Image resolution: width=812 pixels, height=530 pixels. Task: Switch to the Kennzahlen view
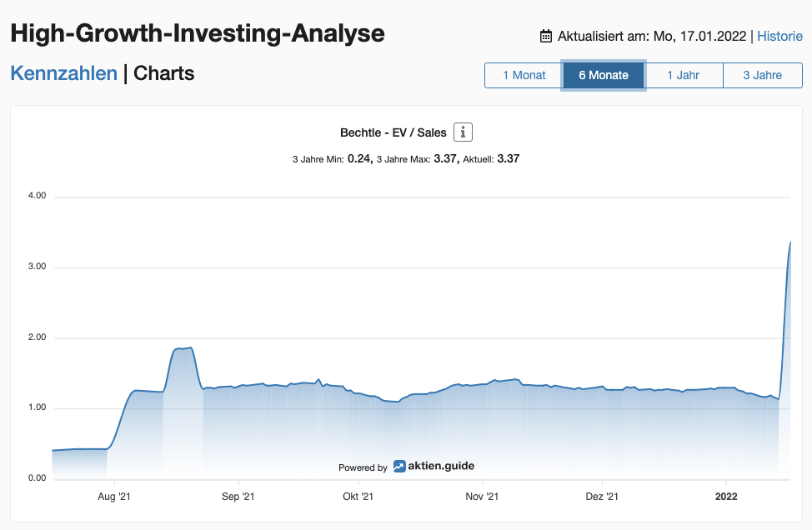tap(63, 73)
